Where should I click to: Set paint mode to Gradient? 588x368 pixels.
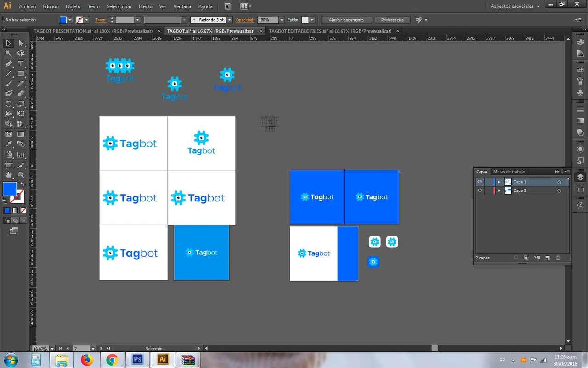tap(15, 210)
